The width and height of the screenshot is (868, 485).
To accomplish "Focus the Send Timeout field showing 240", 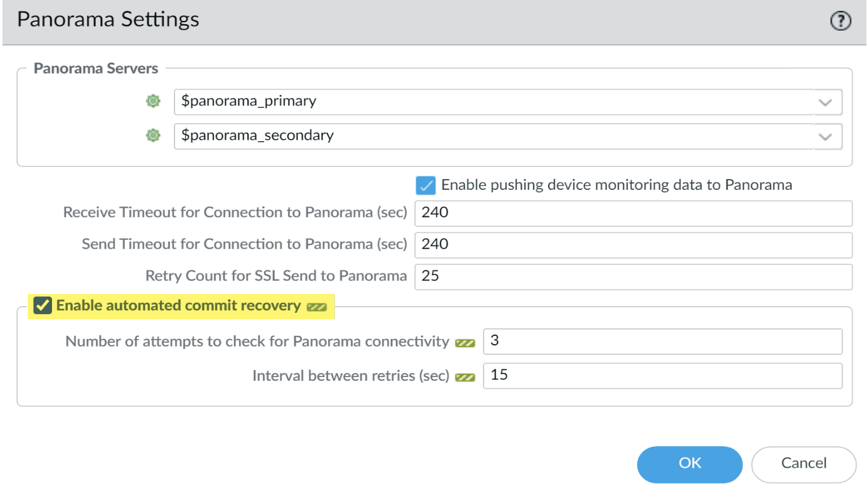I will (633, 245).
